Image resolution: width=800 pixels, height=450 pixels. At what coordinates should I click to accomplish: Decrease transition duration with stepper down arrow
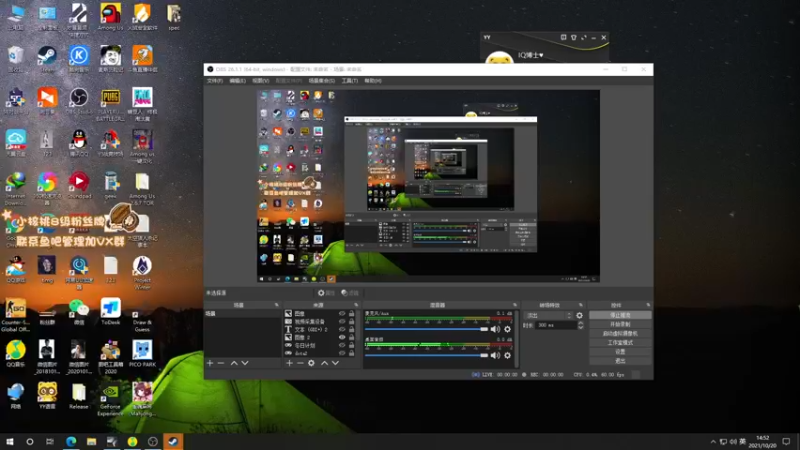click(x=580, y=328)
